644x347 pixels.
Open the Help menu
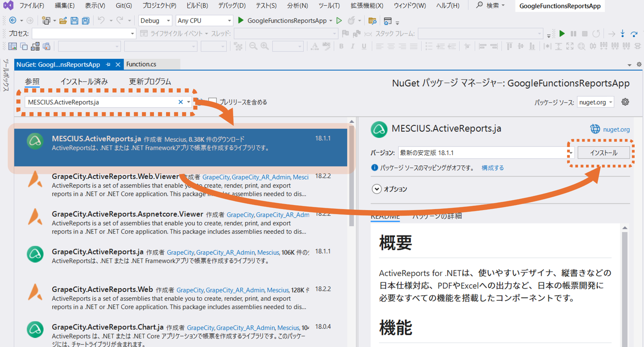tap(448, 5)
